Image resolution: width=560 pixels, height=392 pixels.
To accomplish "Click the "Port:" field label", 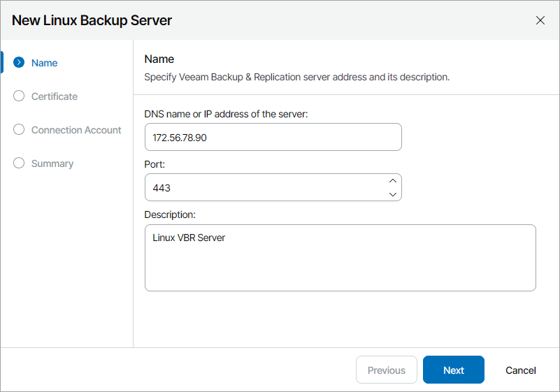I will pos(155,164).
